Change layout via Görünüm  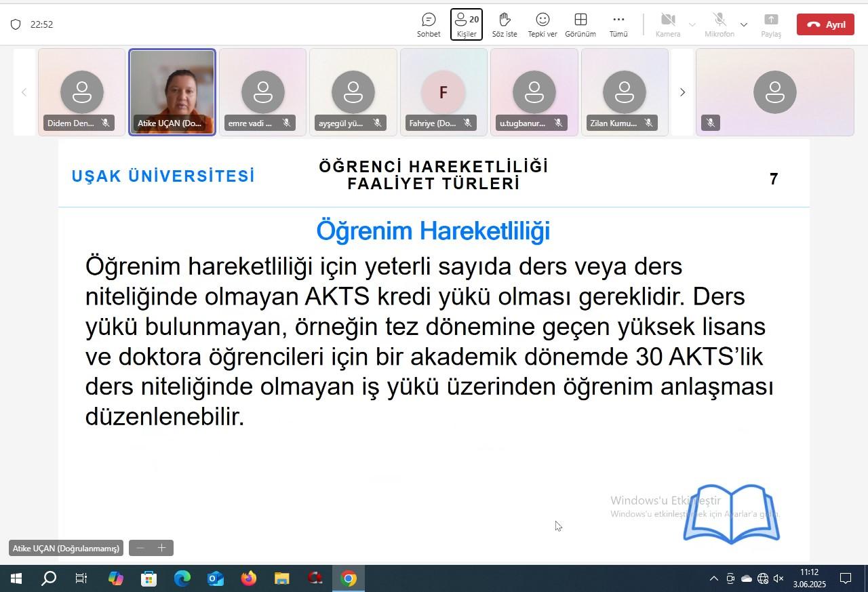click(x=580, y=25)
